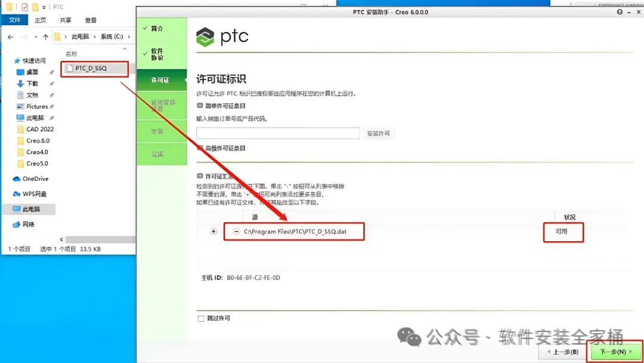Select OneDrive in navigation pane
The width and height of the screenshot is (644, 363).
(x=31, y=179)
